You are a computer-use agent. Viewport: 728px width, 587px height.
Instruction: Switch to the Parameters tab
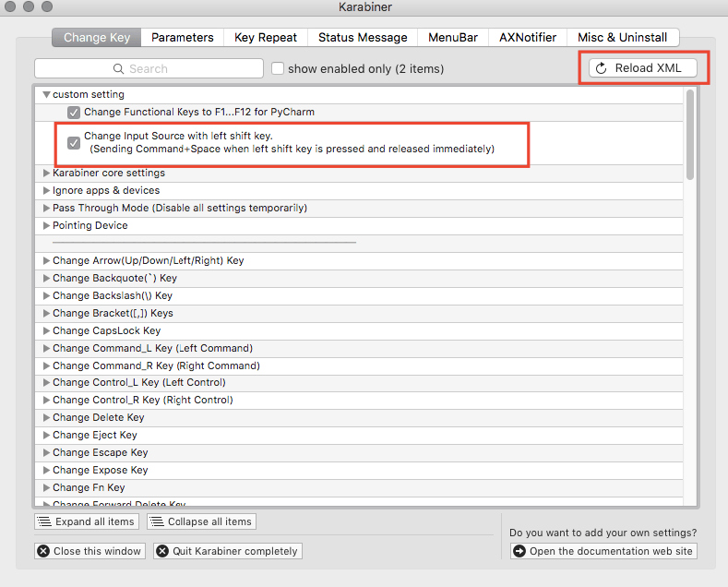[183, 38]
